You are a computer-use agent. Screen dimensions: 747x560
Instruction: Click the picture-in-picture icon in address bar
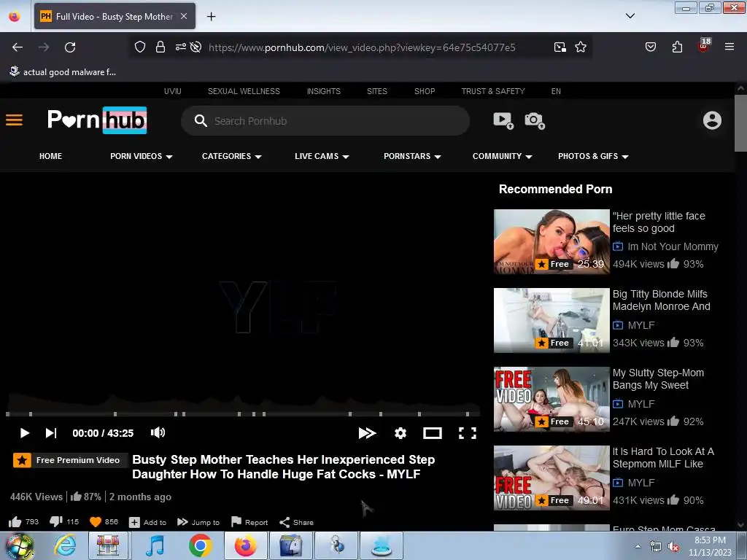click(x=560, y=47)
